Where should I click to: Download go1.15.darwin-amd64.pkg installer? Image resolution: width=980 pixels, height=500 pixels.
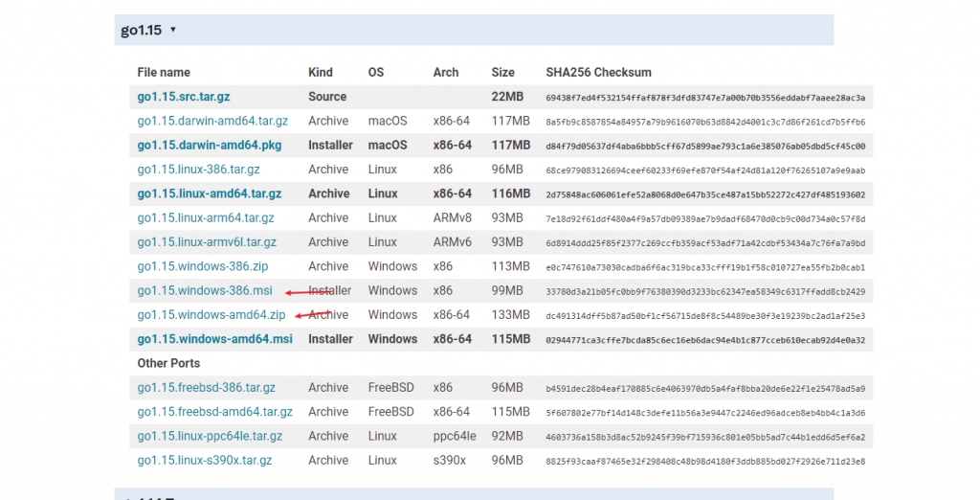pyautogui.click(x=210, y=146)
